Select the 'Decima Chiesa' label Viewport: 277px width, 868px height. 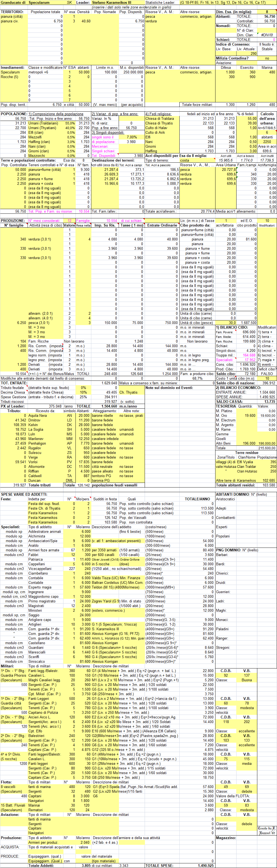(13, 393)
